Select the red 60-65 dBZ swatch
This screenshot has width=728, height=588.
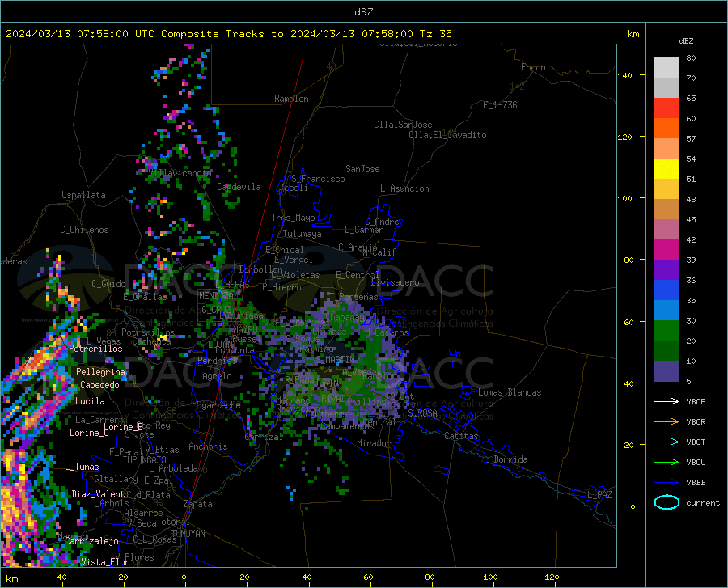click(x=667, y=108)
